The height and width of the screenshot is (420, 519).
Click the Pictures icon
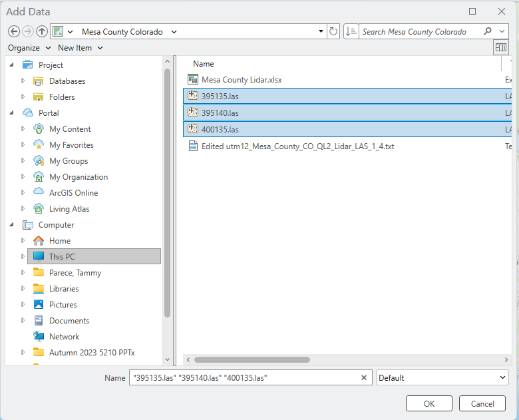[x=39, y=304]
